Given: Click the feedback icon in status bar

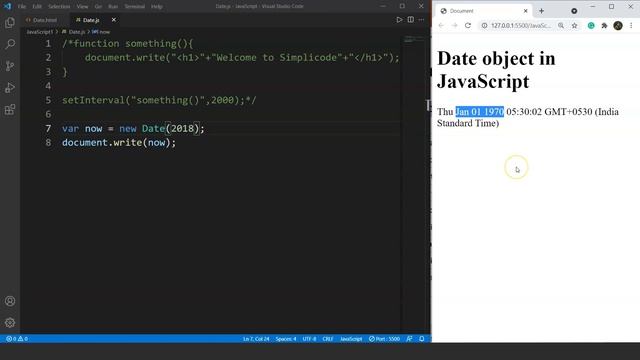Looking at the screenshot, I should click(409, 339).
